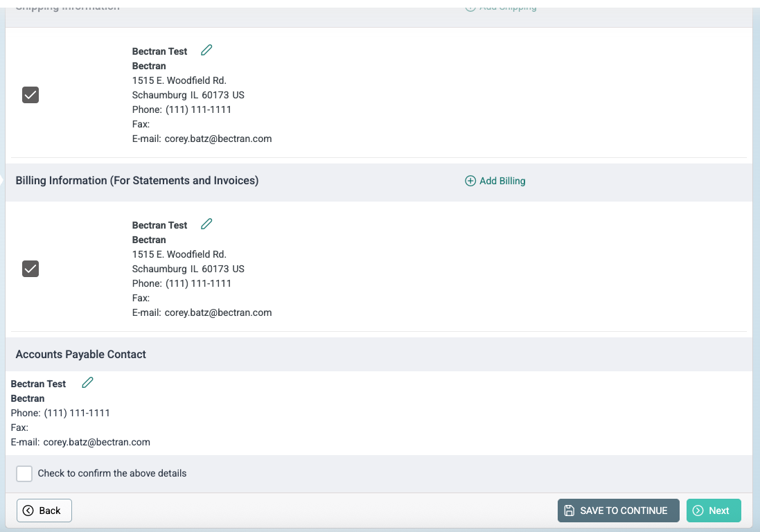760x532 pixels.
Task: Click the Add Billing link
Action: tap(495, 181)
